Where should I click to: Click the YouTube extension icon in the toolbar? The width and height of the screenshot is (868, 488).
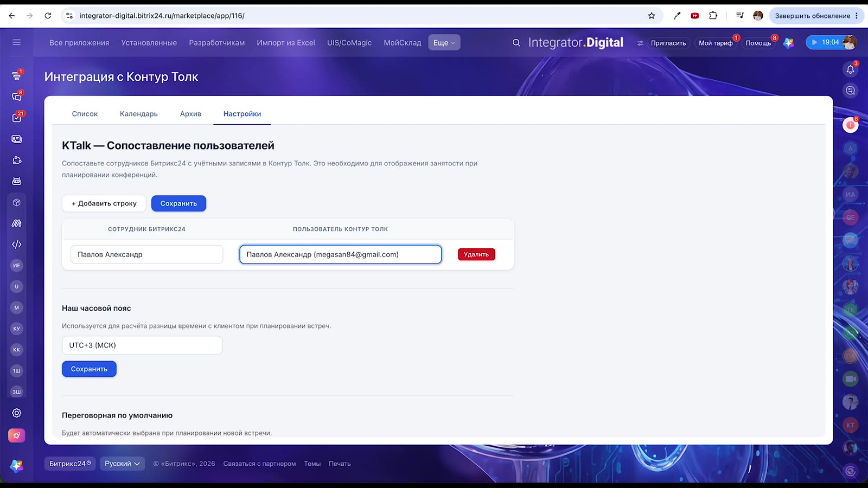click(x=695, y=16)
